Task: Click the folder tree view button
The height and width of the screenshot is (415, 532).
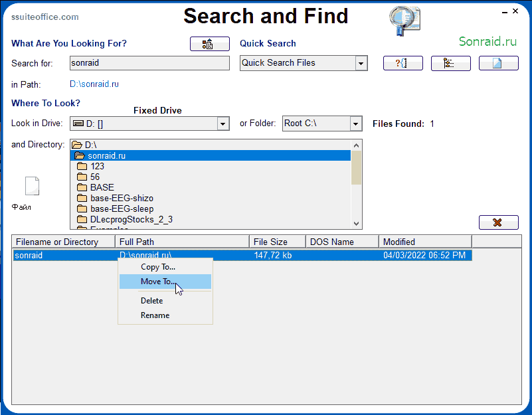Action: coord(450,63)
